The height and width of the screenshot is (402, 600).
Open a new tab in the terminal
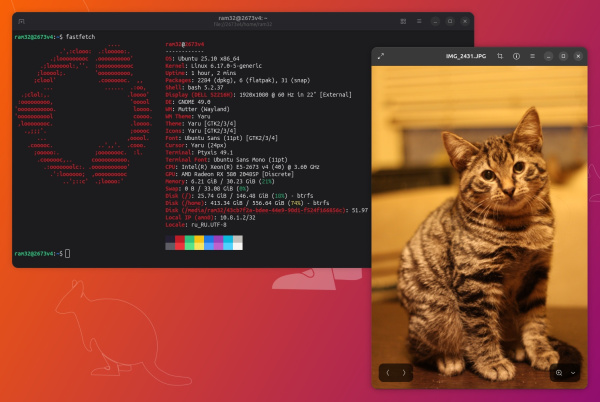[x=21, y=20]
